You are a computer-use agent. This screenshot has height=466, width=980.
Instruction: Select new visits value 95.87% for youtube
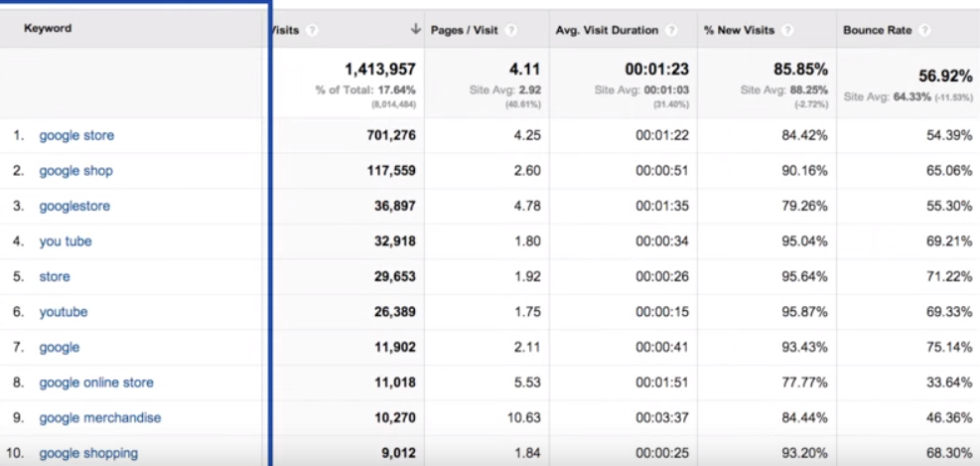pyautogui.click(x=804, y=312)
